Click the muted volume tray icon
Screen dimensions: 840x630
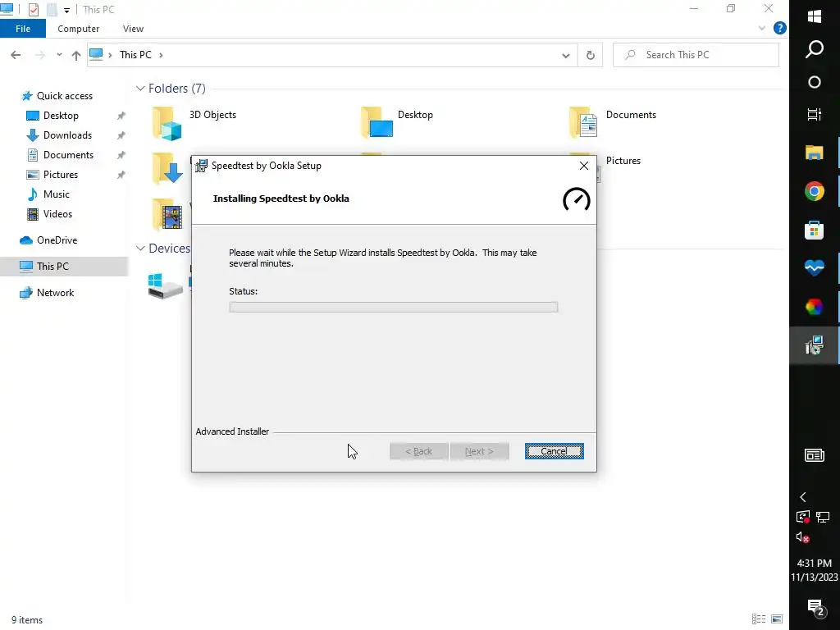tap(802, 536)
